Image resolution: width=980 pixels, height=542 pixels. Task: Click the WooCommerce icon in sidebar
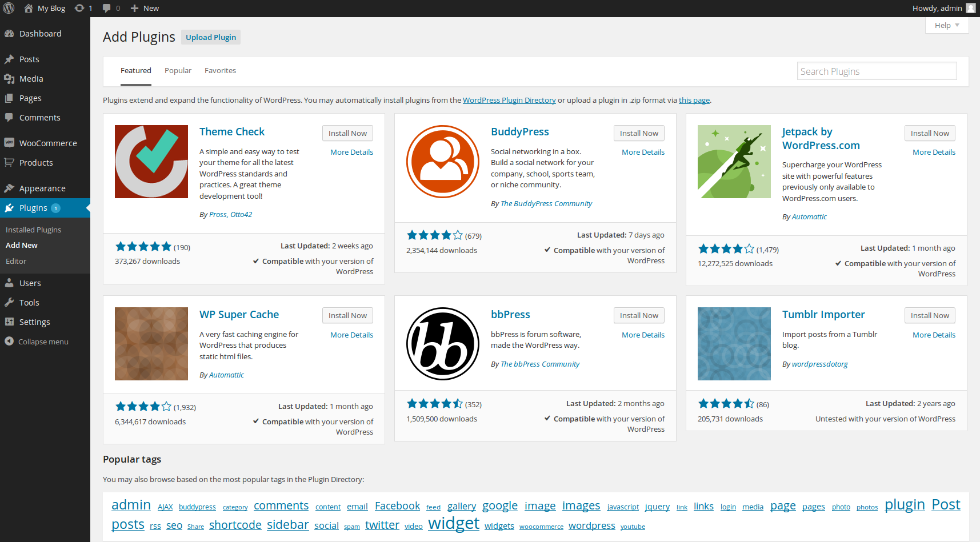[9, 143]
